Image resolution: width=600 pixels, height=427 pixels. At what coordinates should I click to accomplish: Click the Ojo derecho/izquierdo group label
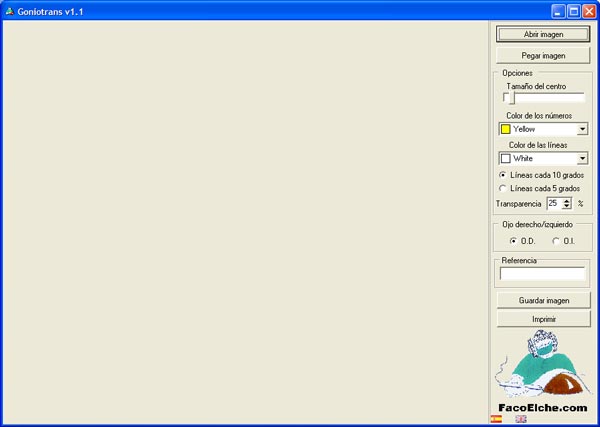click(x=537, y=225)
